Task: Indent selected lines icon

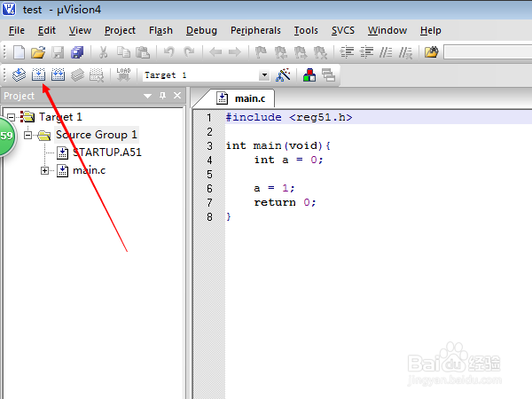Action: pyautogui.click(x=347, y=52)
